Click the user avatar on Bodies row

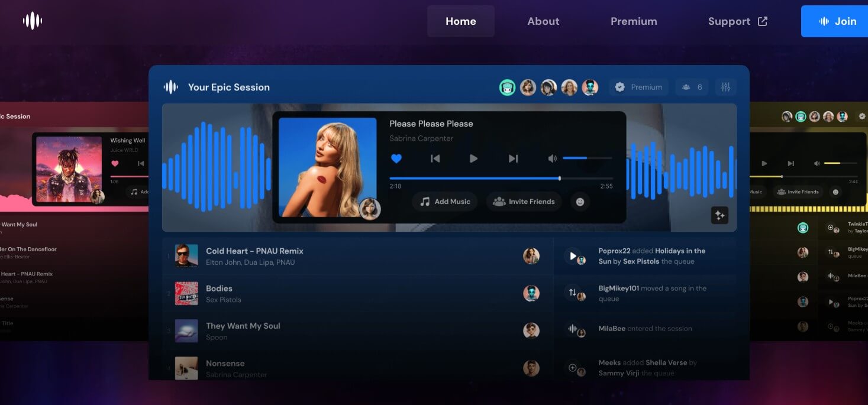(531, 293)
